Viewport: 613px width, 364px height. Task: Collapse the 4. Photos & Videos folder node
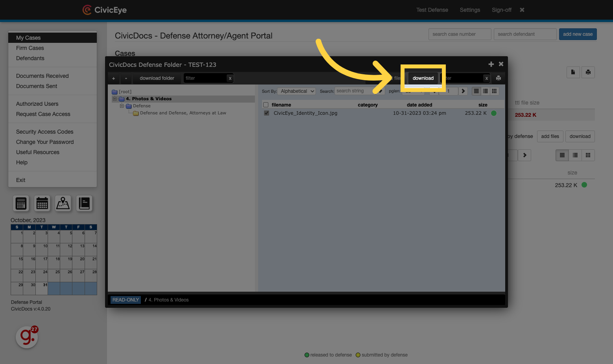point(115,99)
